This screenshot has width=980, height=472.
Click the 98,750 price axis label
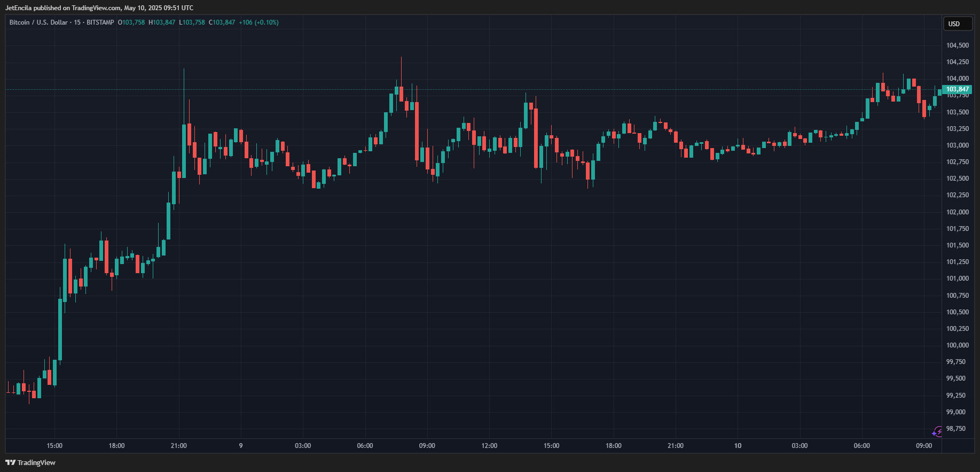956,429
